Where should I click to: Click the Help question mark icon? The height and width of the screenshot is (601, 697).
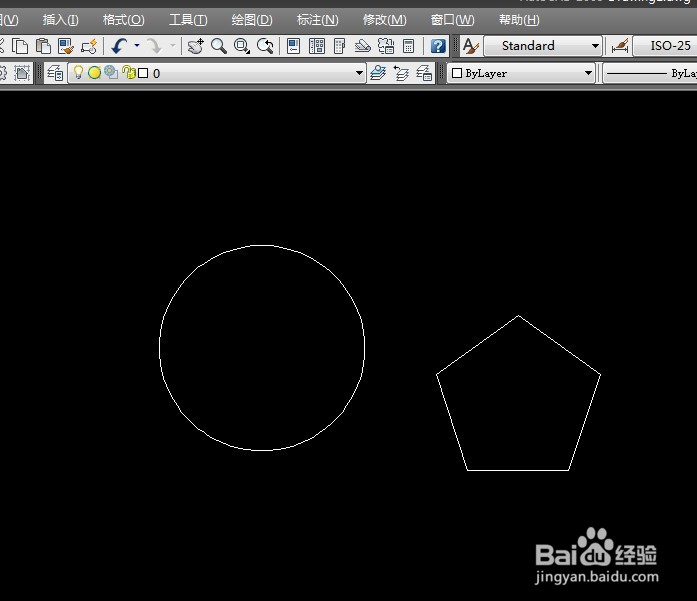point(438,46)
